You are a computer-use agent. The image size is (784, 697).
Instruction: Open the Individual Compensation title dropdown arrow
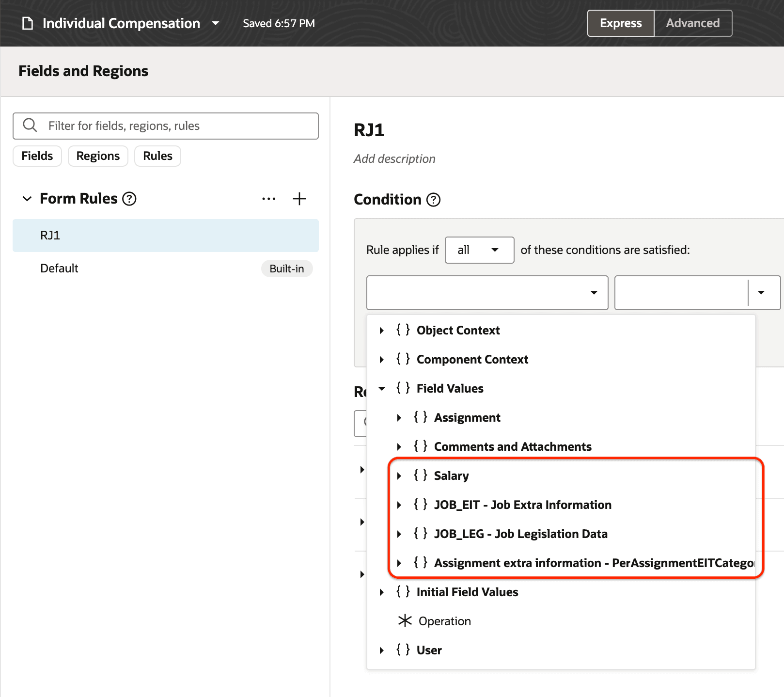click(216, 23)
